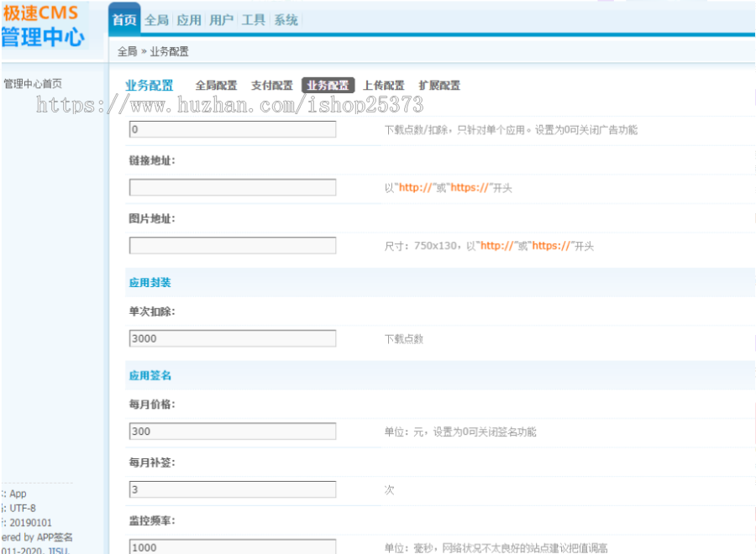The width and height of the screenshot is (756, 554).
Task: Click the topmost input field containing 0
Action: 233,129
